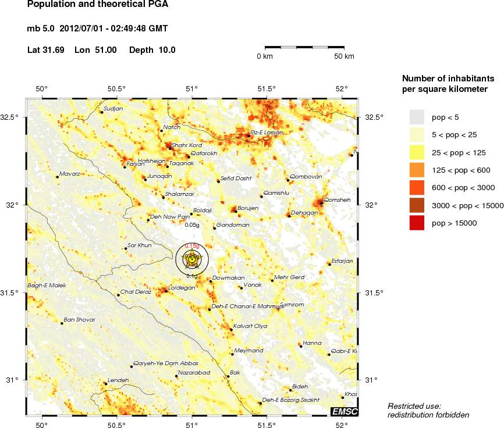504x428 pixels.
Task: Click the '0.05g' PGA contour label
Action: tap(192, 224)
